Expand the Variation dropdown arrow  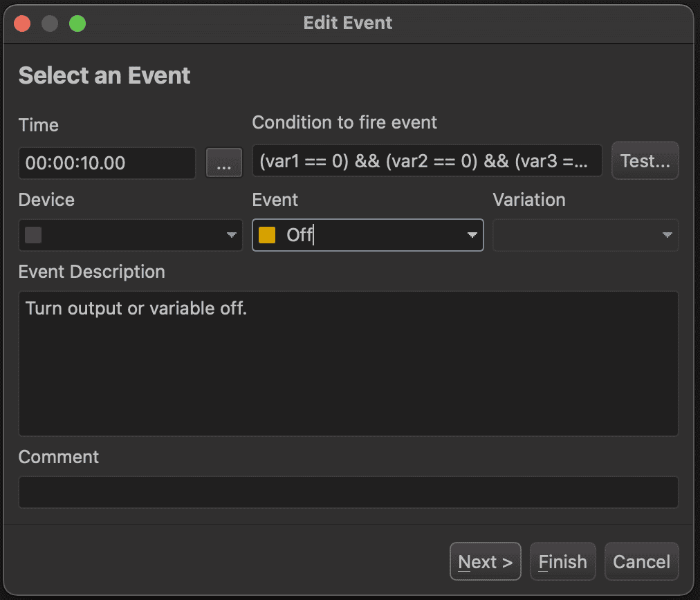(667, 236)
